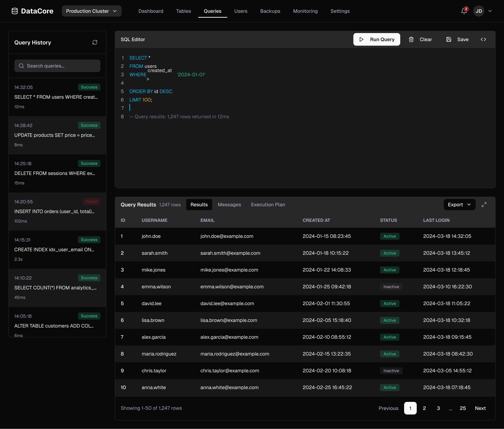
Task: Click the JD user avatar
Action: pos(478,11)
